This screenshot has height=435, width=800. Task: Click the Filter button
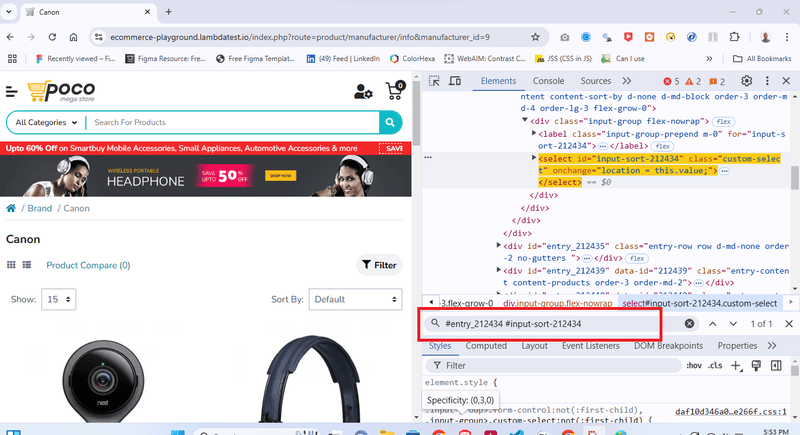click(x=379, y=265)
